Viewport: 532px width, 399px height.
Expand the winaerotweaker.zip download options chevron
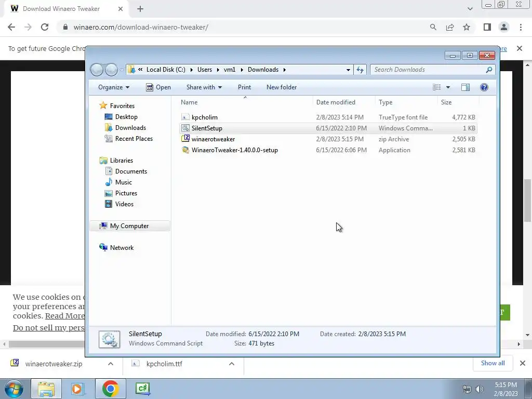[111, 364]
